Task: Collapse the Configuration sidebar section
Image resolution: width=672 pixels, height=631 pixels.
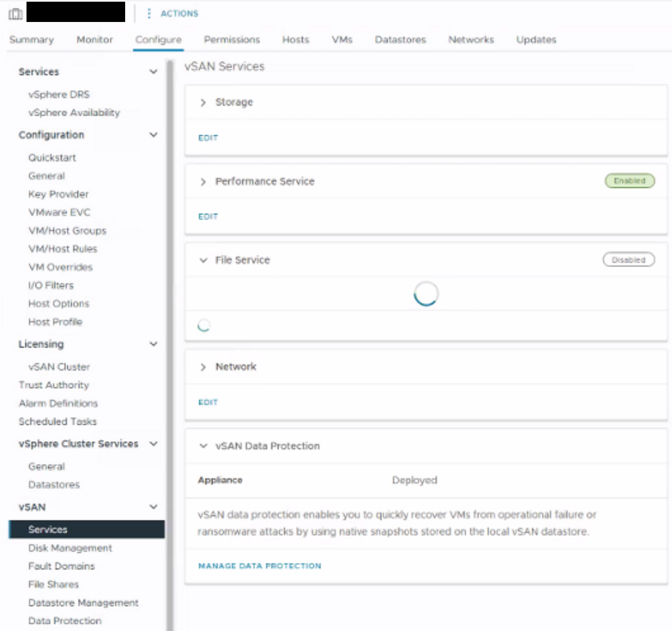Action: pos(153,135)
